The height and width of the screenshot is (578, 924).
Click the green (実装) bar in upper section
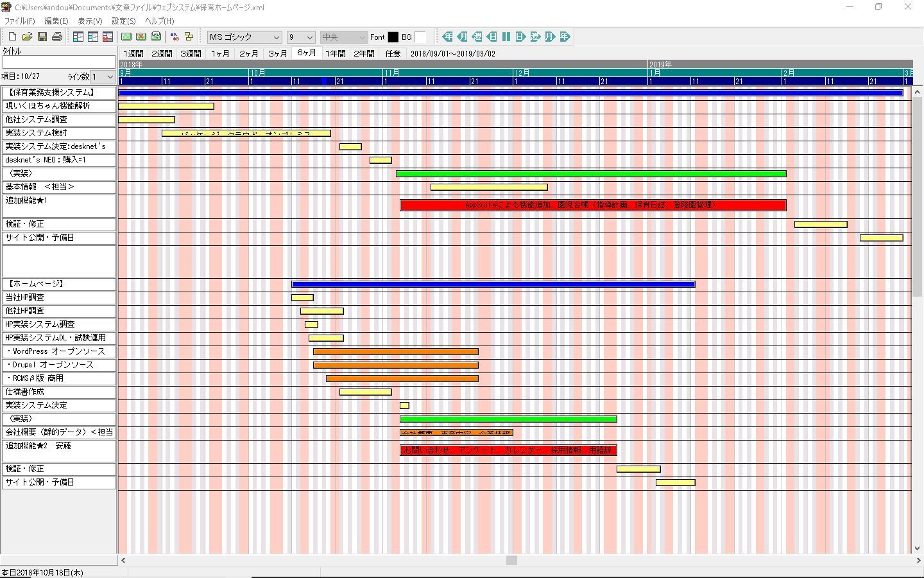[591, 173]
